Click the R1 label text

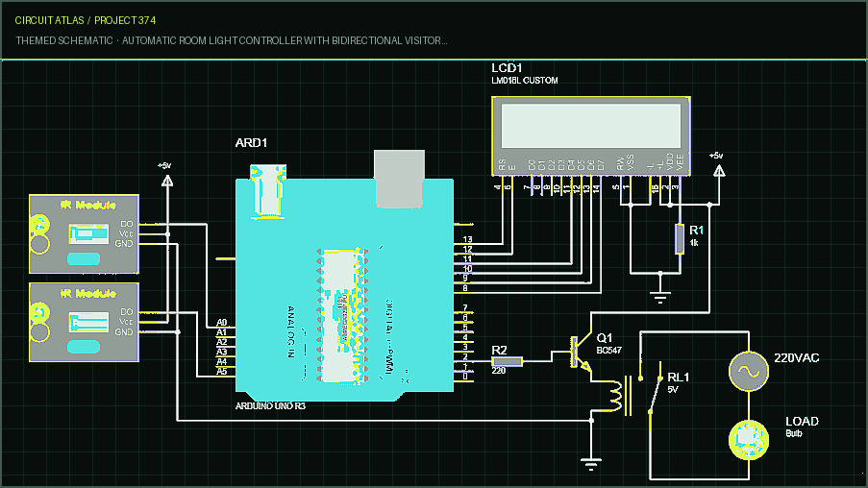click(x=696, y=231)
